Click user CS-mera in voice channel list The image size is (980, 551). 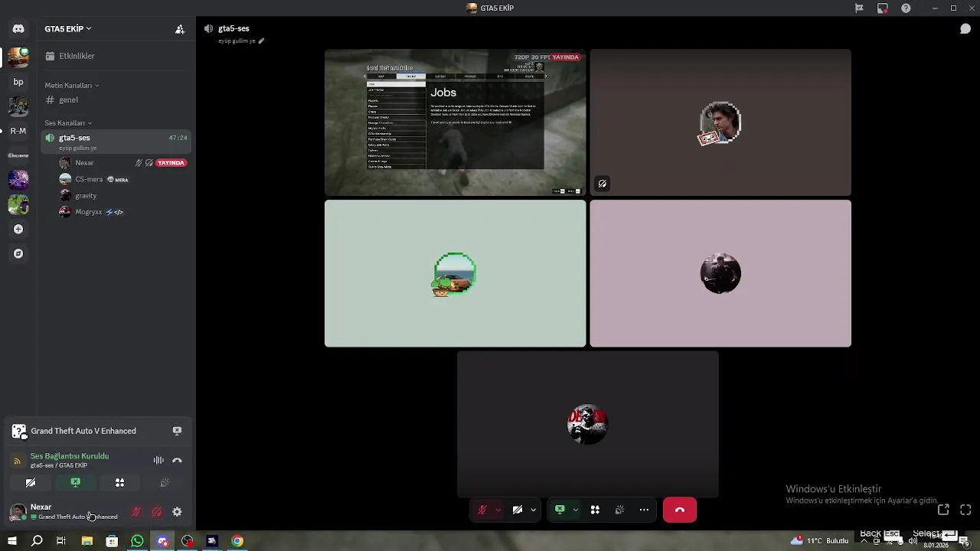coord(88,179)
